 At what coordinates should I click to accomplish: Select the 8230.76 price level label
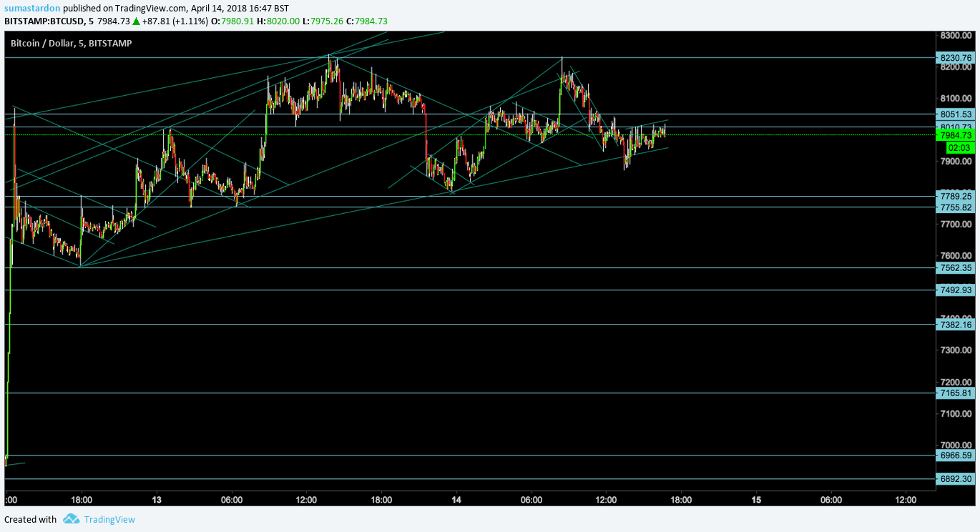pyautogui.click(x=956, y=58)
